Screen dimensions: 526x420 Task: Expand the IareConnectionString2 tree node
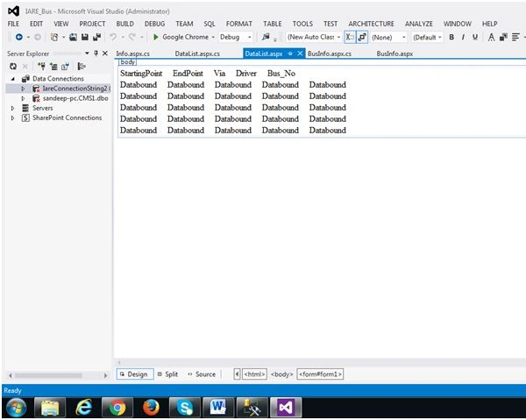coord(23,89)
